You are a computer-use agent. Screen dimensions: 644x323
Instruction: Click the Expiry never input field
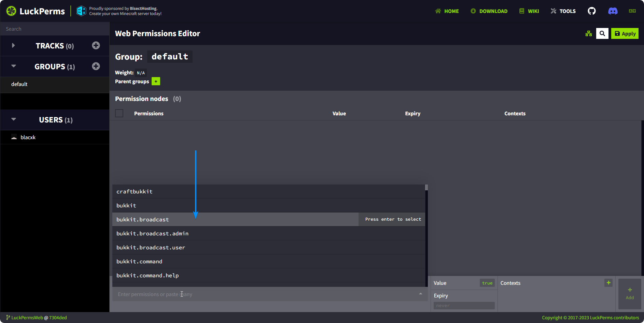click(464, 306)
